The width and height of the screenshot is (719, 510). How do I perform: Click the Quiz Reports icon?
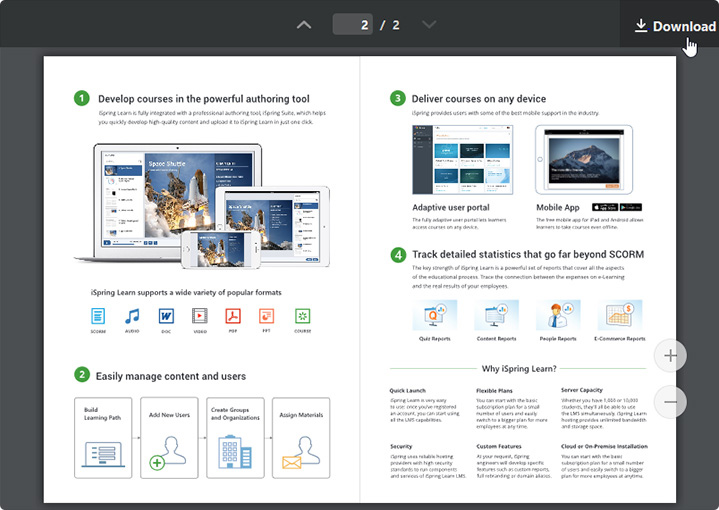click(x=435, y=315)
